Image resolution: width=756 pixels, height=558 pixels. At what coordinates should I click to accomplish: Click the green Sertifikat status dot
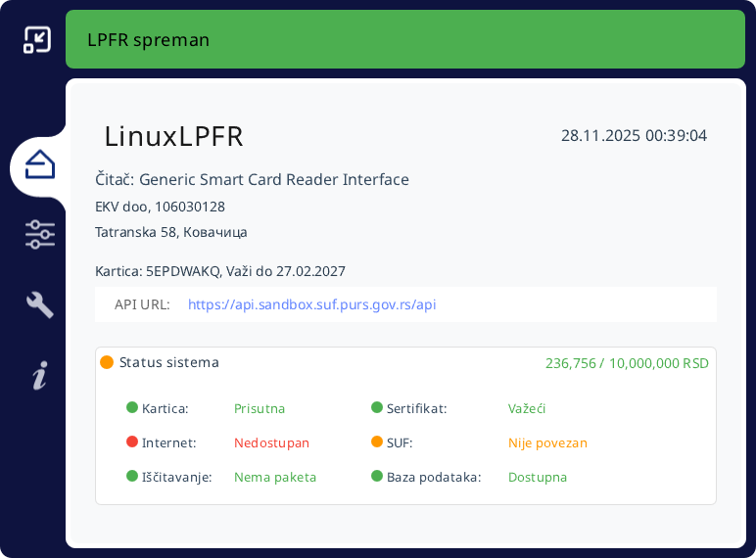[377, 408]
